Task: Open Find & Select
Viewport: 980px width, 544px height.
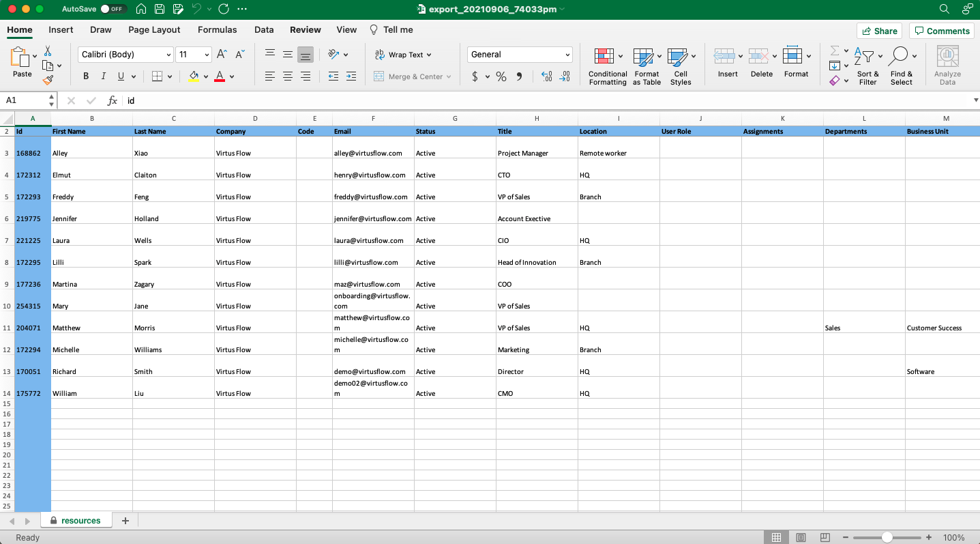Action: tap(901, 66)
